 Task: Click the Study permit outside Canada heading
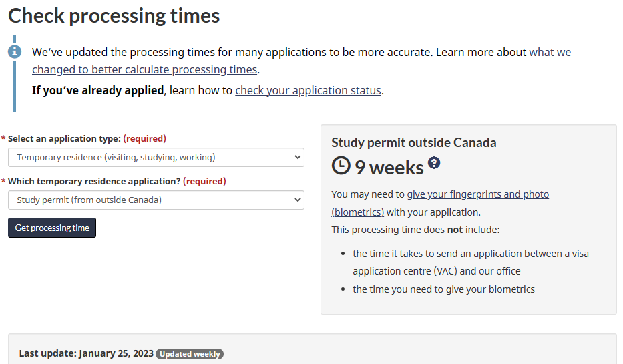click(x=413, y=142)
